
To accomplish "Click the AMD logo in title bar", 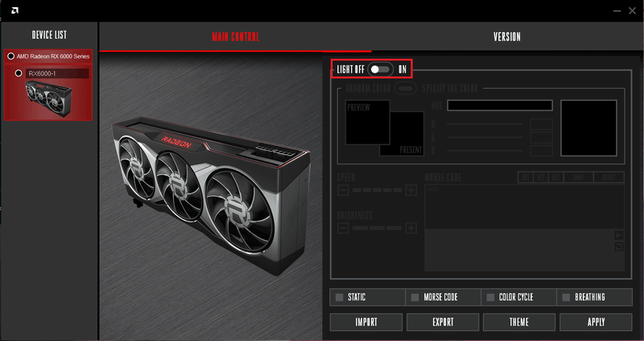I will pyautogui.click(x=14, y=10).
